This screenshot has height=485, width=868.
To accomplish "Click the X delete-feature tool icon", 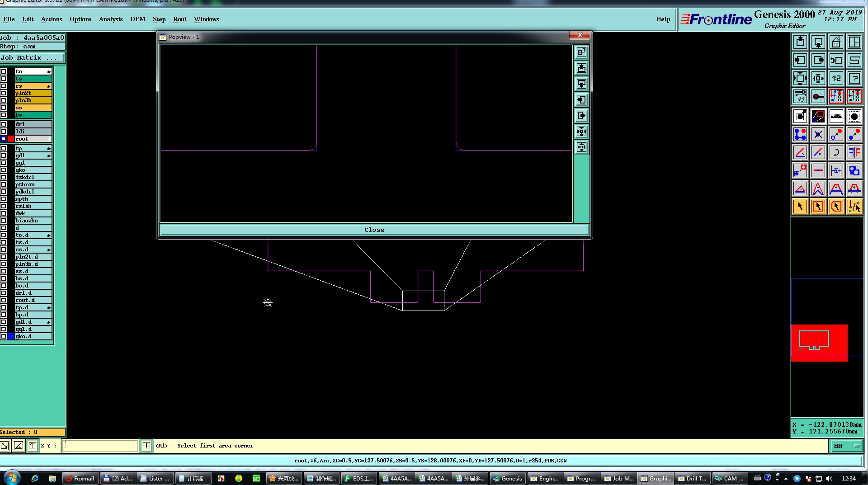I will tap(818, 134).
